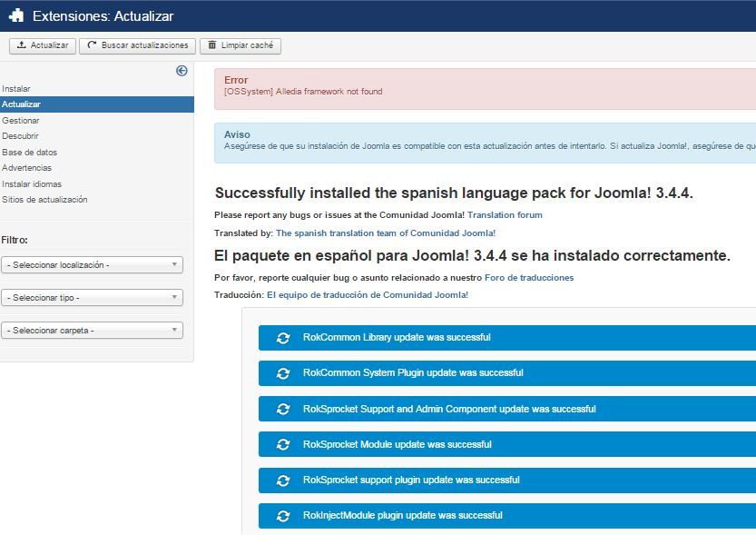Click the Error heading in red alert

click(236, 80)
